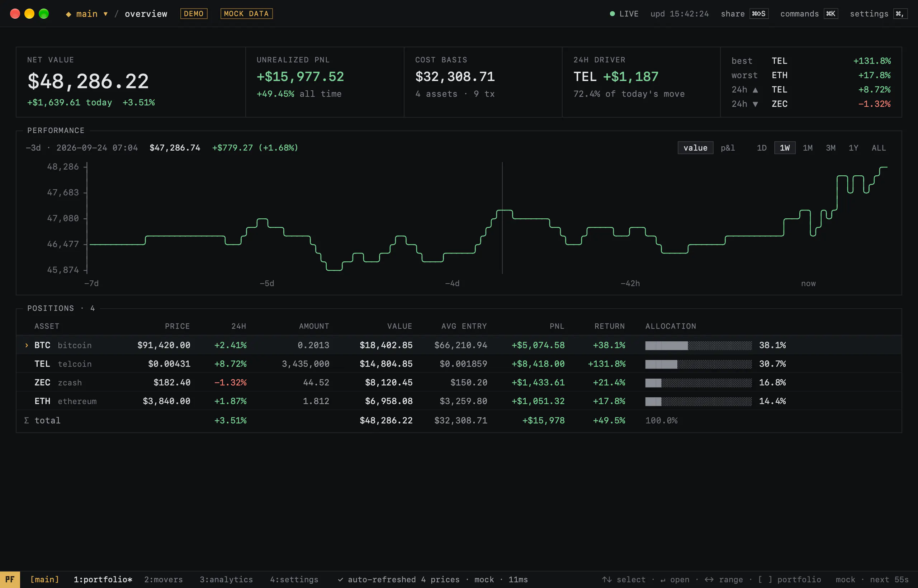918x588 pixels.
Task: Select the ALL chart range
Action: 878,148
